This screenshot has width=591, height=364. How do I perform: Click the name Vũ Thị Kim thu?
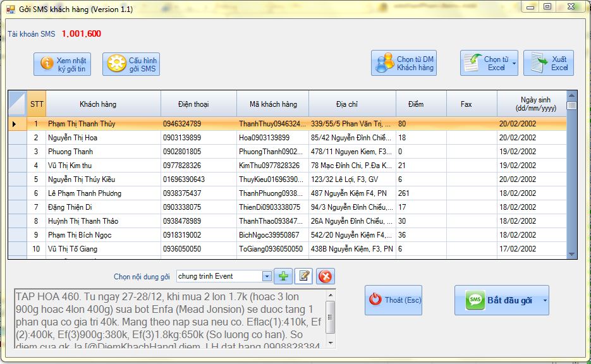pos(70,166)
